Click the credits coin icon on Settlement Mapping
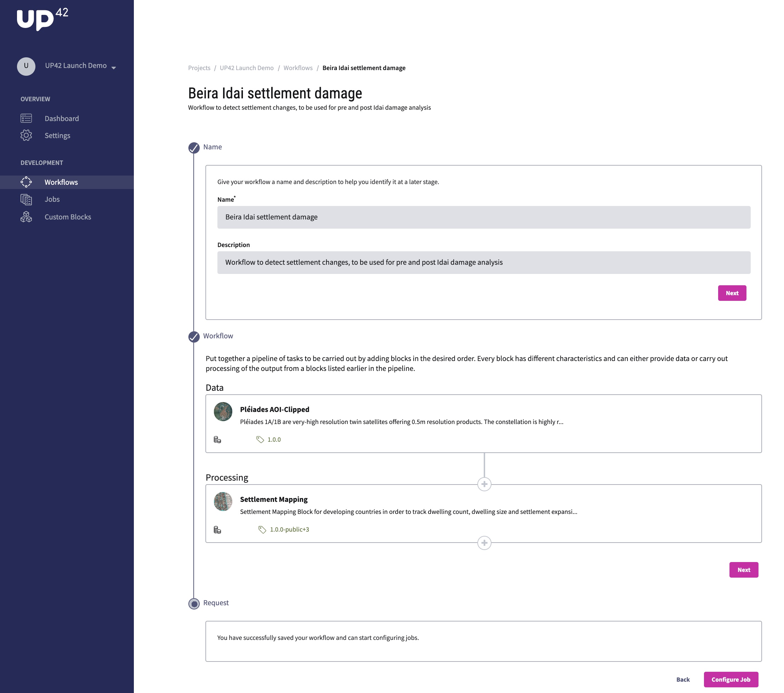Viewport: 784px width, 693px height. click(217, 530)
